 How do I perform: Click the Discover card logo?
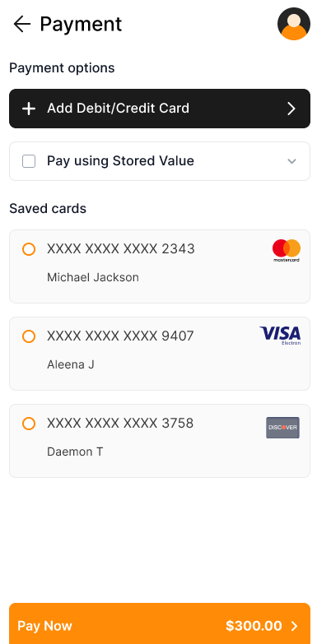pyautogui.click(x=282, y=428)
